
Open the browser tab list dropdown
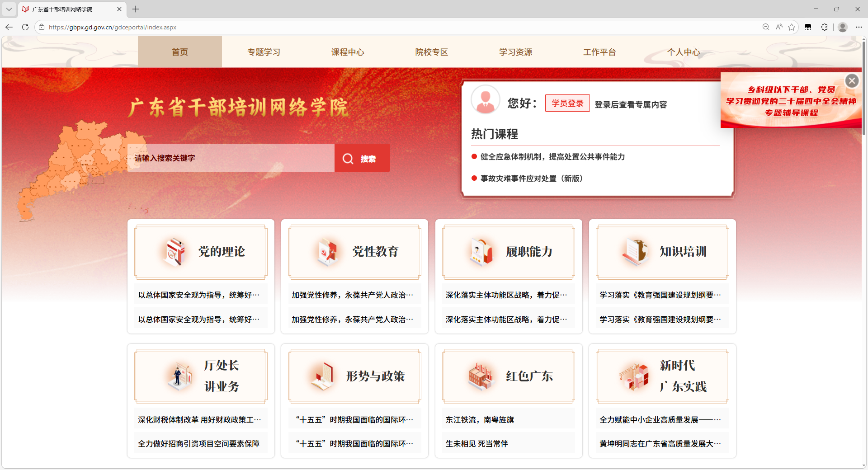pyautogui.click(x=9, y=9)
